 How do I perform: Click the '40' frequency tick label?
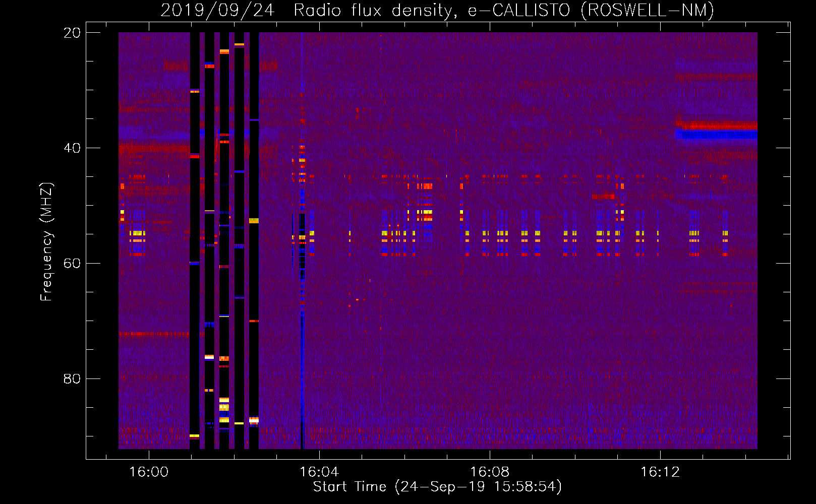click(72, 148)
